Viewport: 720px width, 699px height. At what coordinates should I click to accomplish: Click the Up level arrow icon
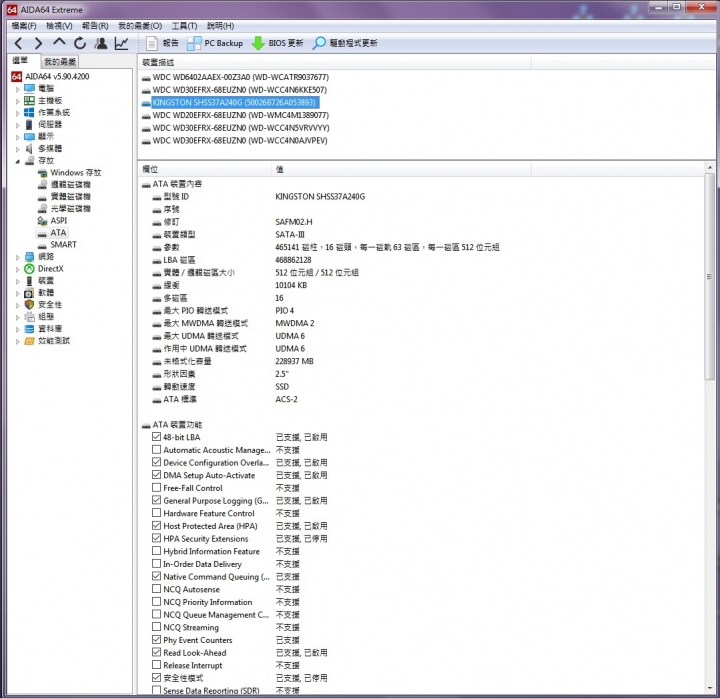point(59,42)
